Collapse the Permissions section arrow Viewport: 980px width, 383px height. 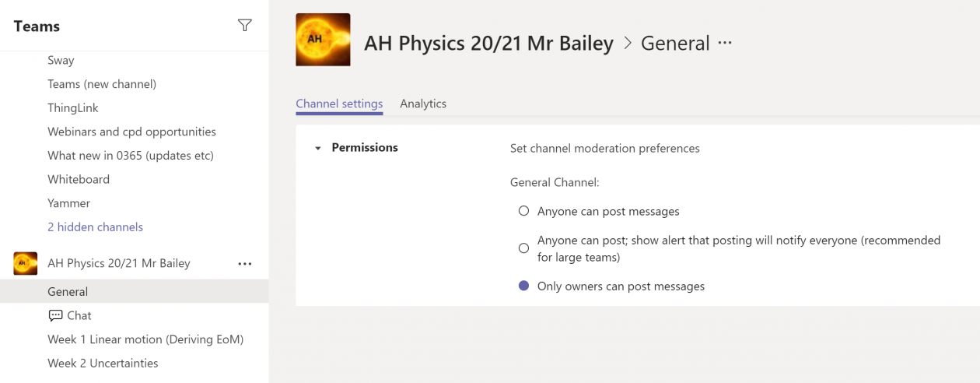(x=317, y=148)
